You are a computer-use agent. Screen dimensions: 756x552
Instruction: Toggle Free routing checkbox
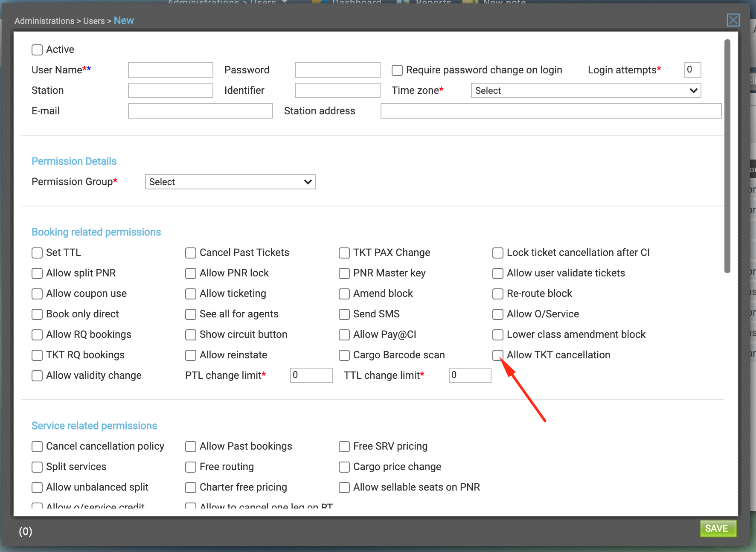click(191, 467)
